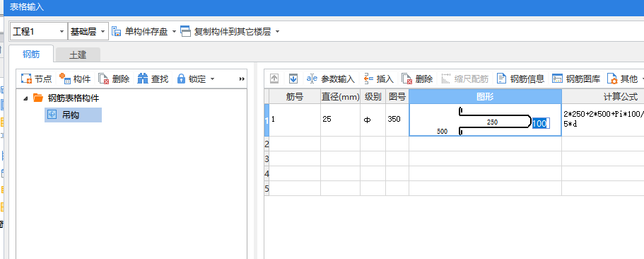
Task: Click the 表格输入 window title
Action: coord(26,7)
